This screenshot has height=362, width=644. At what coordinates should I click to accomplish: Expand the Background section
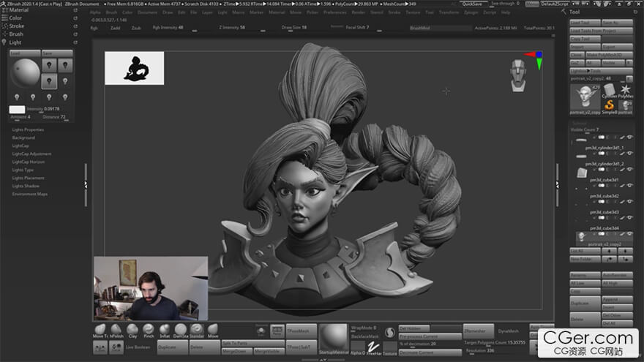(x=23, y=138)
